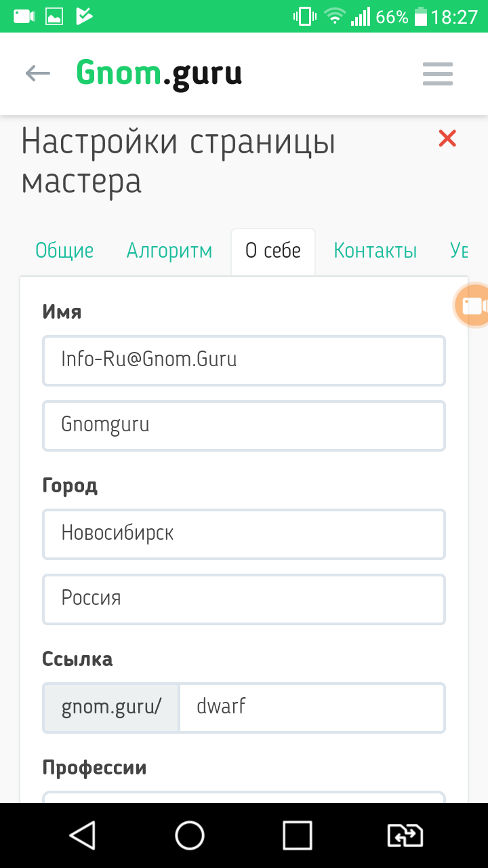Open the hamburger menu
This screenshot has height=868, width=488.
(x=437, y=74)
